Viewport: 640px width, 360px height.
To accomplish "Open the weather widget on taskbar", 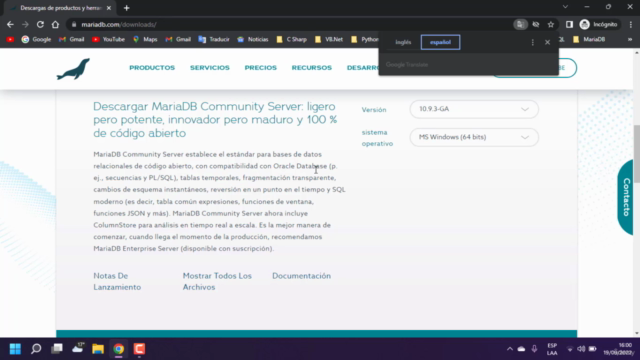I will (x=78, y=348).
